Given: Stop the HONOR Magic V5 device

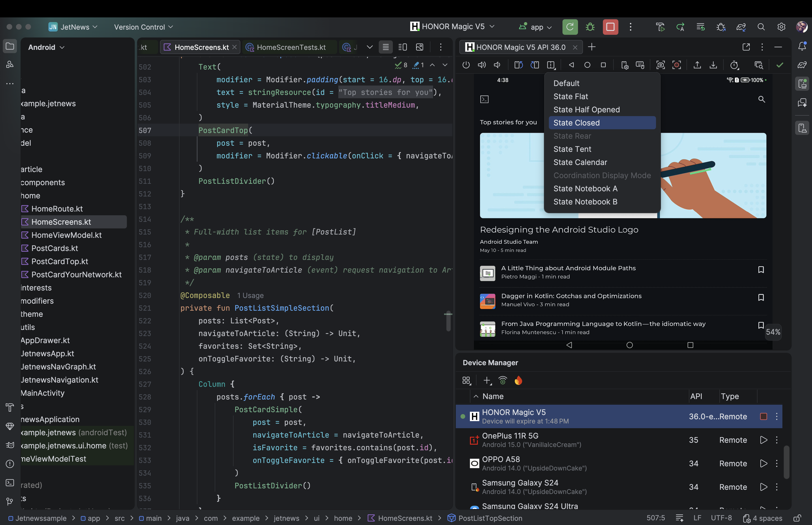Looking at the screenshot, I should click(764, 416).
